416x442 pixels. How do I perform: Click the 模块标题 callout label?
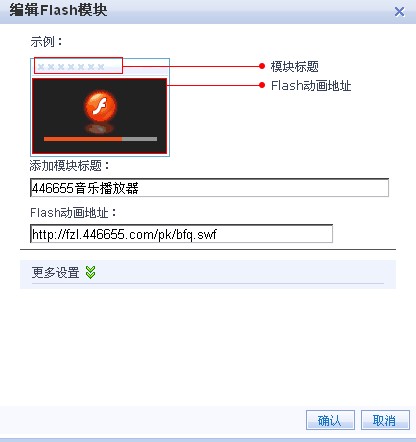[295, 66]
